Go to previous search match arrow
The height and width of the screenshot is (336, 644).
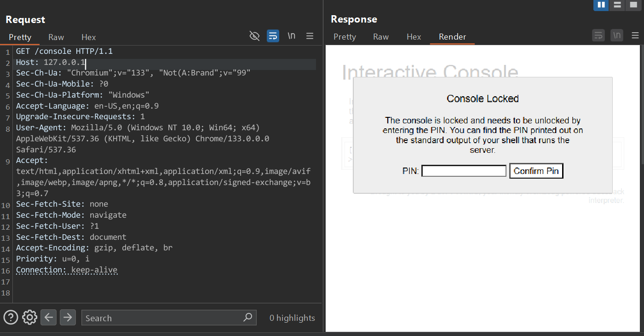[49, 317]
